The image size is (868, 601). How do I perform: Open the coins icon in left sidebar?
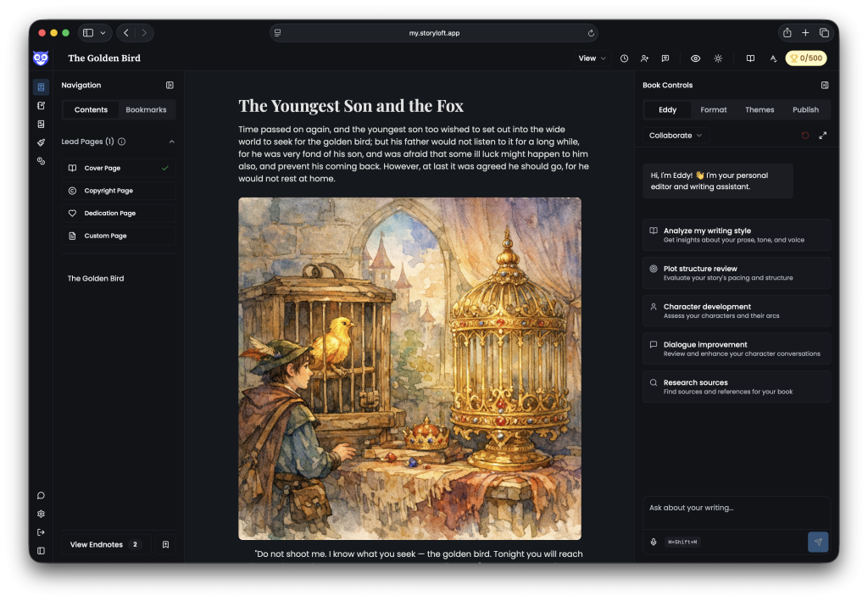click(x=41, y=161)
